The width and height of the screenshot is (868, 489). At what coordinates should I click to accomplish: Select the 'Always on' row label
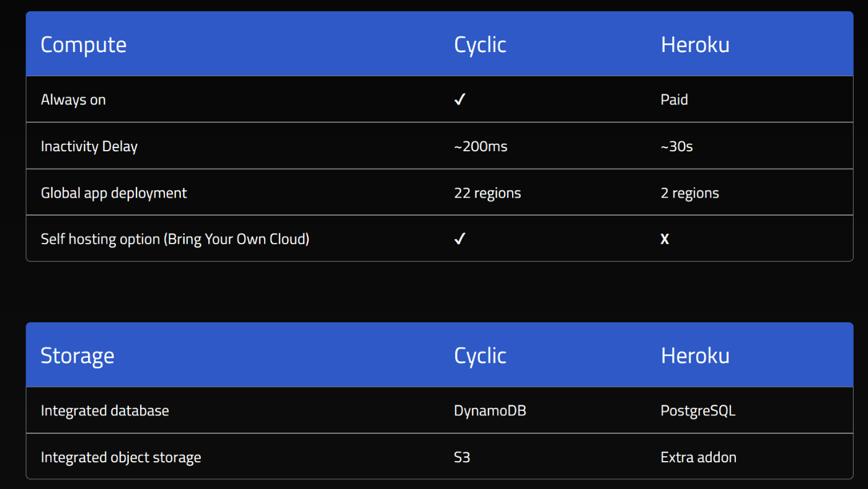click(73, 100)
